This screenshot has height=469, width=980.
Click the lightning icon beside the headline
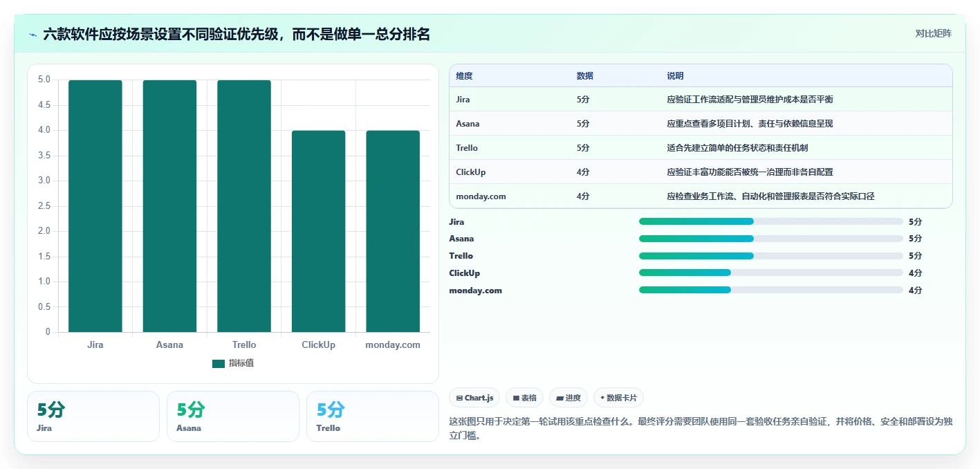(33, 35)
